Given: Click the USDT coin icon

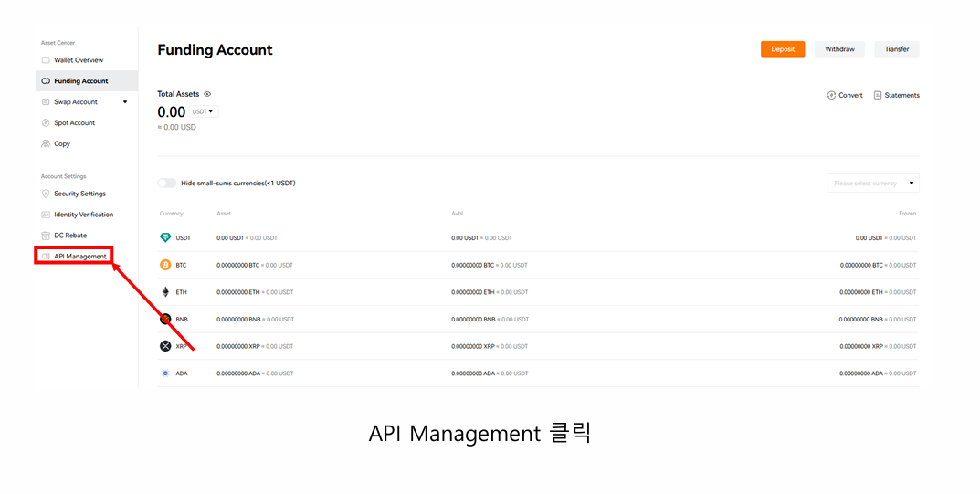Looking at the screenshot, I should pos(165,237).
